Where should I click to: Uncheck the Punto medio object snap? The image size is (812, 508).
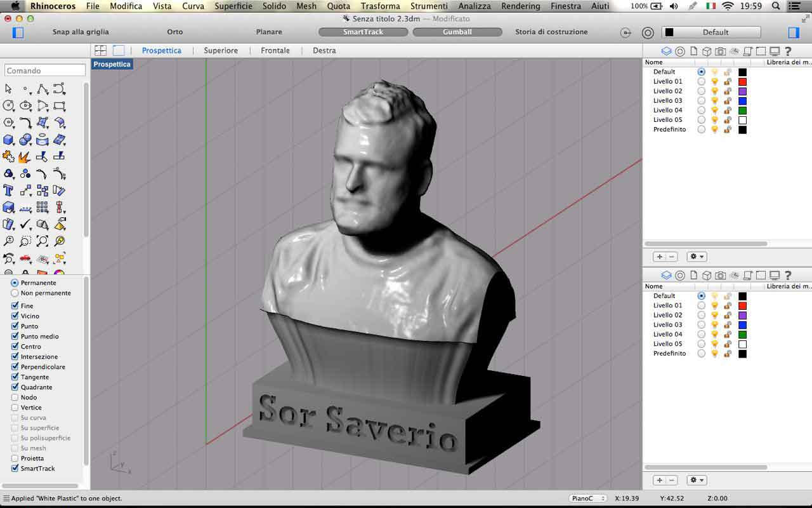[x=15, y=337]
